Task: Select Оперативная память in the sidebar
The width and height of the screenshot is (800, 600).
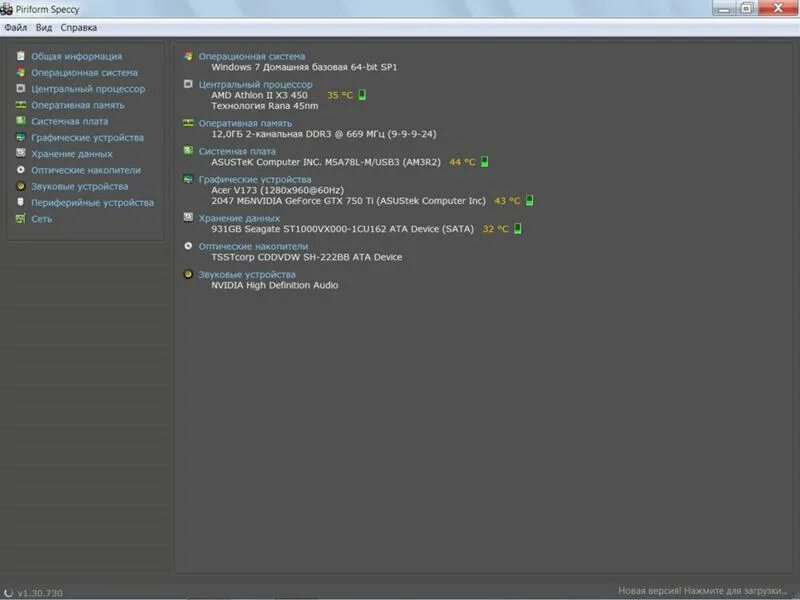Action: coord(78,105)
